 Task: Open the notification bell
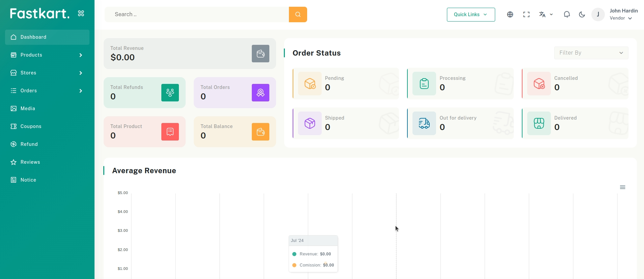coord(567,14)
